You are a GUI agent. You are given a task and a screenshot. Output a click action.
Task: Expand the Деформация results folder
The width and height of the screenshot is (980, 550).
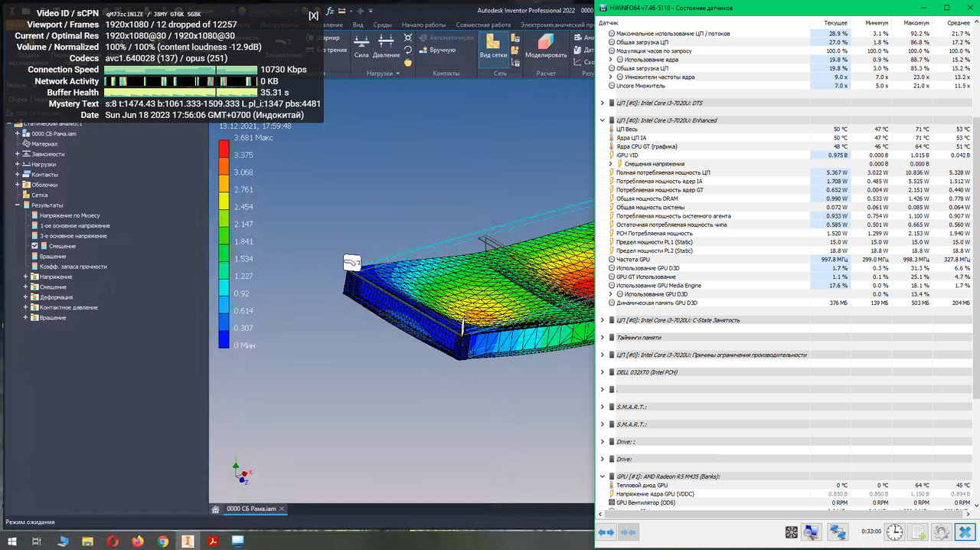point(26,297)
